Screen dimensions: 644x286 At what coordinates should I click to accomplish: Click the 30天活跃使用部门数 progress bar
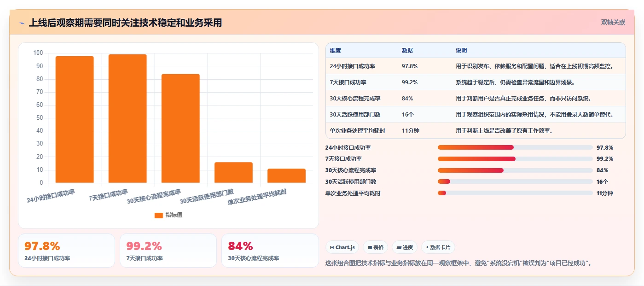[x=515, y=182]
